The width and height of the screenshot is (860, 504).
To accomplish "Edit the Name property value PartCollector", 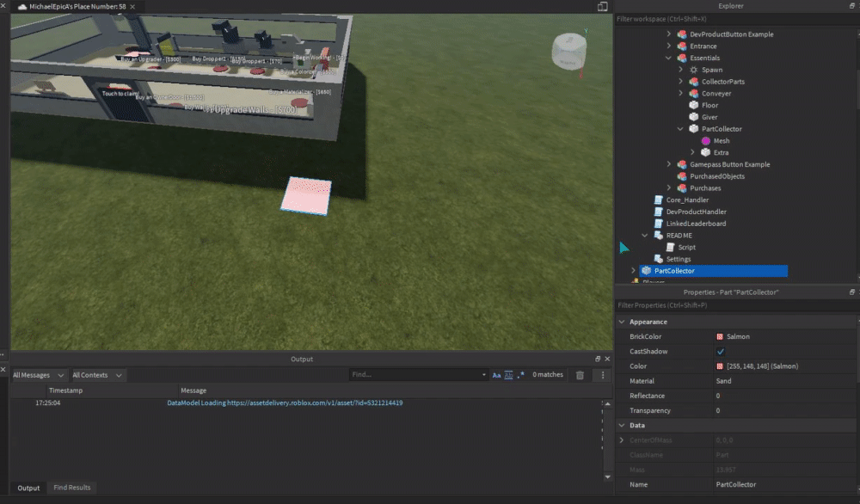I will pyautogui.click(x=784, y=485).
